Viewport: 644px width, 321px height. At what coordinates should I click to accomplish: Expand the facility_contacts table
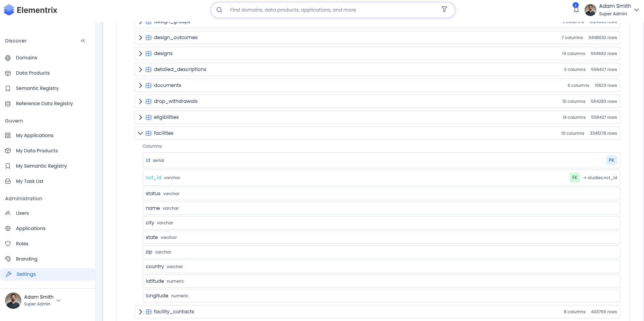[140, 311]
